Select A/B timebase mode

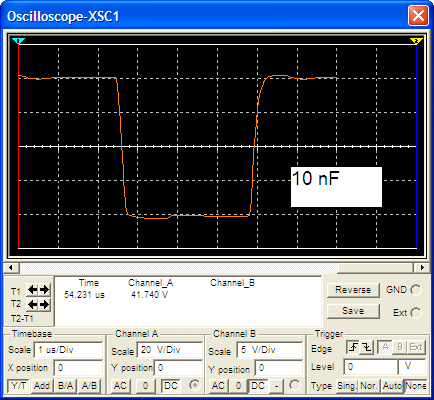89,386
